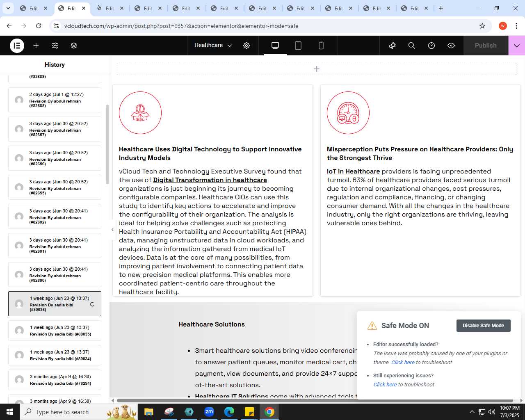Collapse the History panel arrow

(x=112, y=230)
